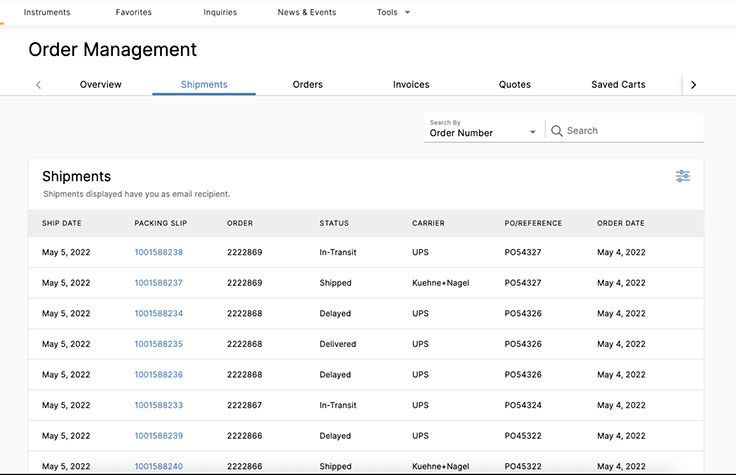Open the Instruments menu
Viewport: 736px width, 475px height.
[47, 13]
